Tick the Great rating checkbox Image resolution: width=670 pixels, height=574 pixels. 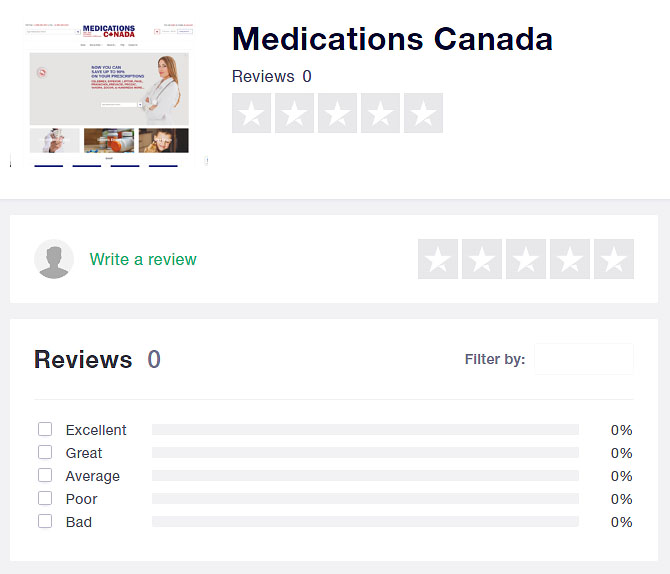(45, 452)
